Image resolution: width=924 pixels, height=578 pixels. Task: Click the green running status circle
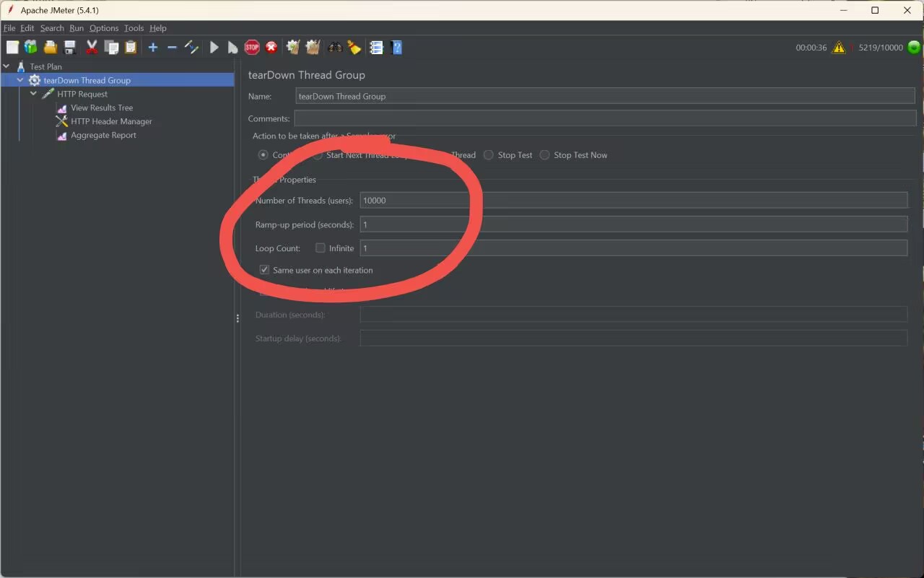914,48
